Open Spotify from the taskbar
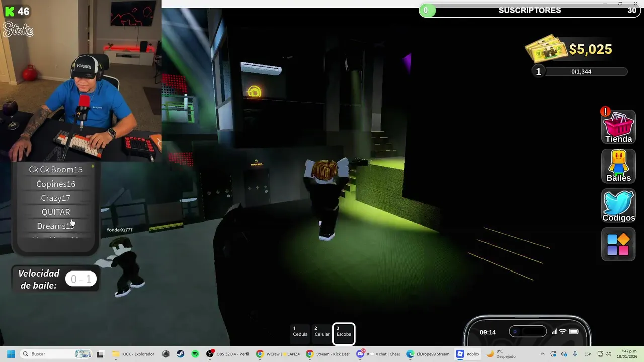644x362 pixels. click(x=195, y=354)
